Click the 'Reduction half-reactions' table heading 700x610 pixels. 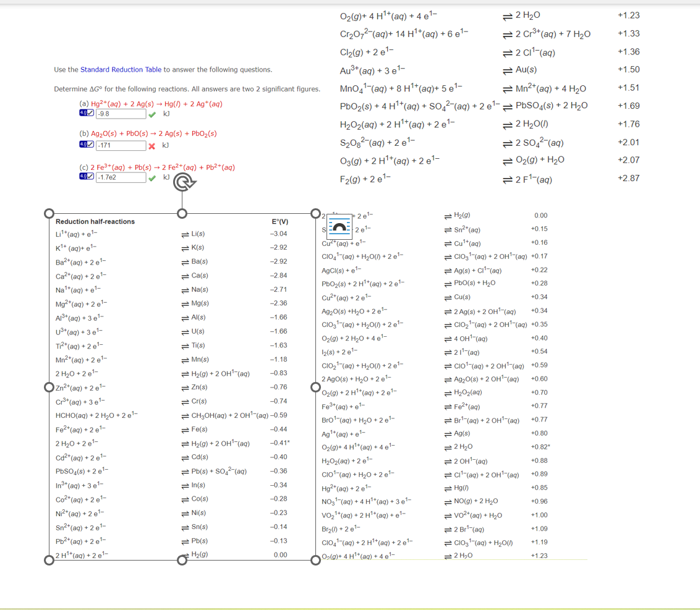95,221
